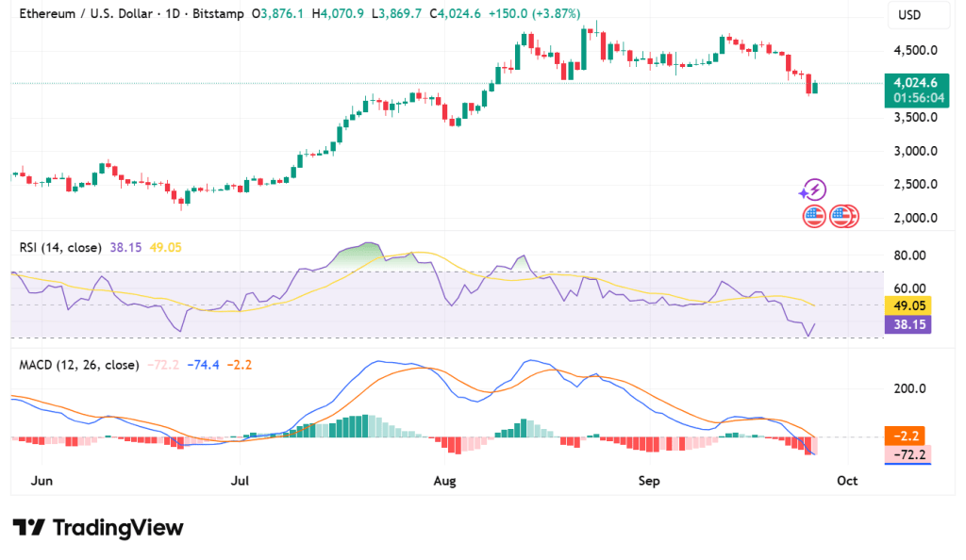Click the 4,500.0 price axis label
Screen dimensions: 966x560
(x=915, y=51)
